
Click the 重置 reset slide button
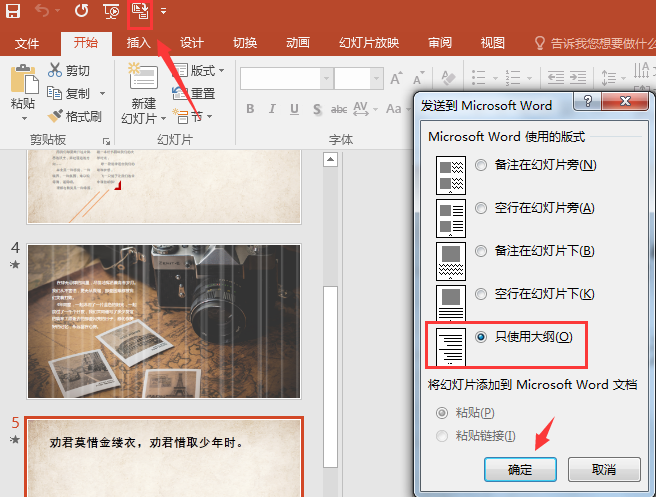click(x=194, y=93)
